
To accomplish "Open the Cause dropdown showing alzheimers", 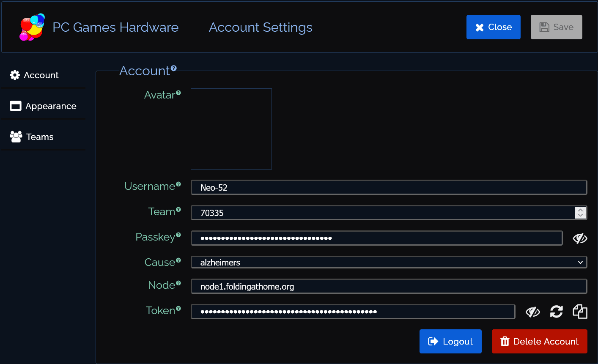I will 389,263.
